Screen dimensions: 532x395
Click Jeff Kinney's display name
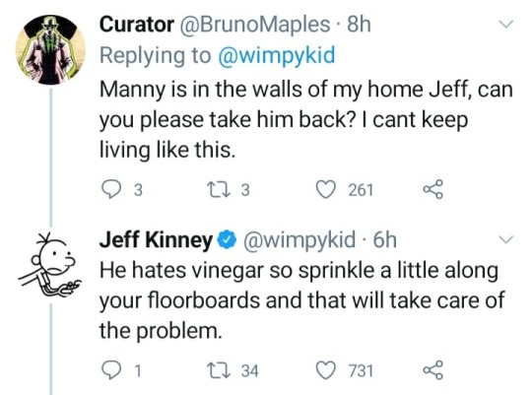click(x=156, y=240)
